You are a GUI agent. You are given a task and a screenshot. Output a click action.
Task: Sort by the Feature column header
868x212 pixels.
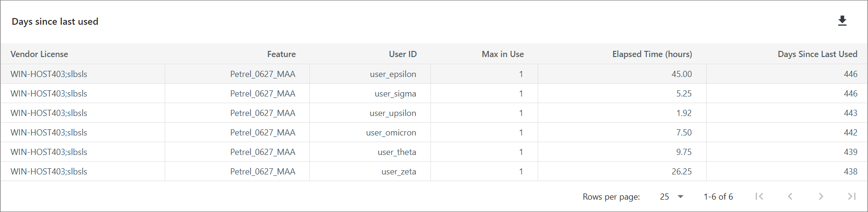[x=281, y=54]
